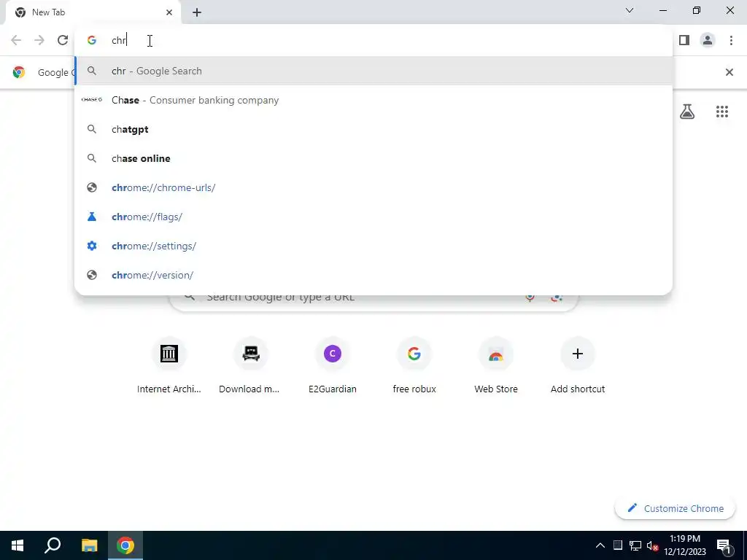Open the Windows Start menu
Screen dimensions: 747x560
[x=18, y=545]
